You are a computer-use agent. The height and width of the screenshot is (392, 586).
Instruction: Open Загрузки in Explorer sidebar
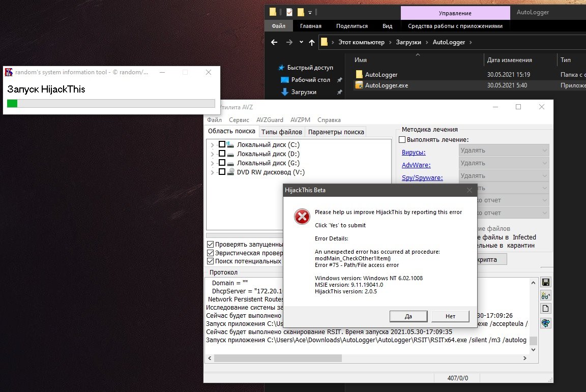[x=304, y=92]
